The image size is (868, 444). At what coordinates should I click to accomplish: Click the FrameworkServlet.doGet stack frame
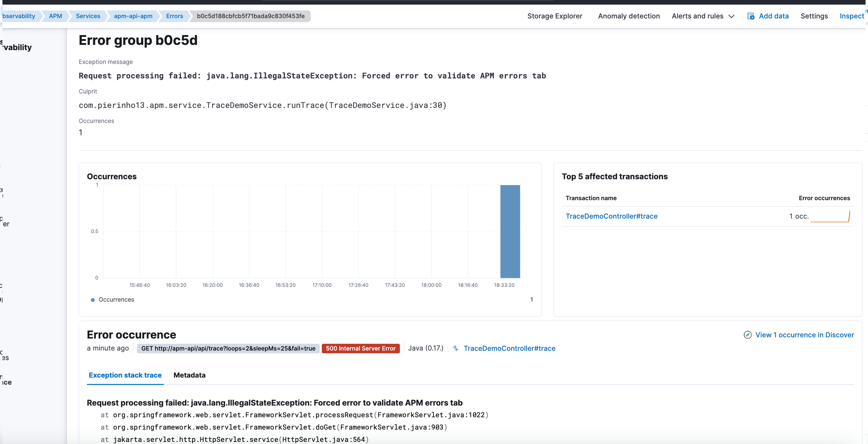coord(274,427)
